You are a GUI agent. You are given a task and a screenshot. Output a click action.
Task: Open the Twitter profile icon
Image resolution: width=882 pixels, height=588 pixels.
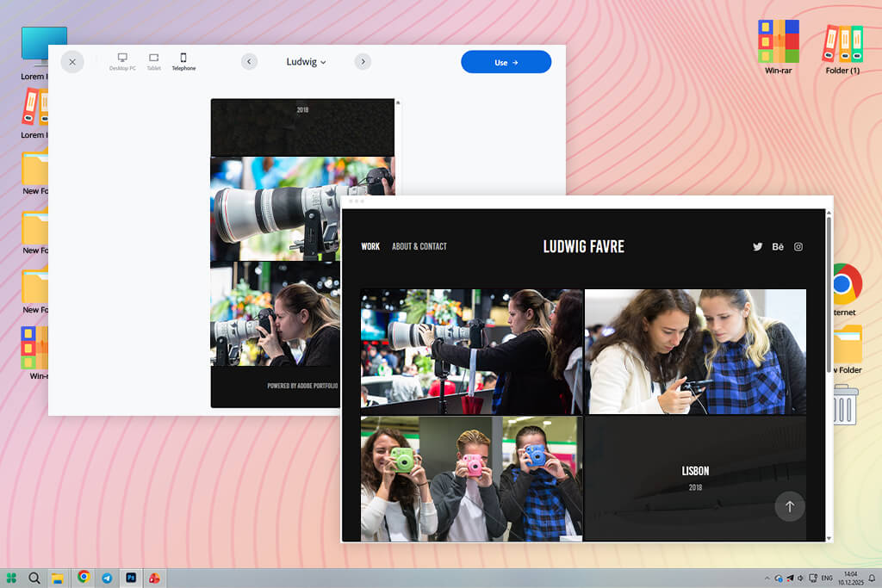(x=758, y=246)
